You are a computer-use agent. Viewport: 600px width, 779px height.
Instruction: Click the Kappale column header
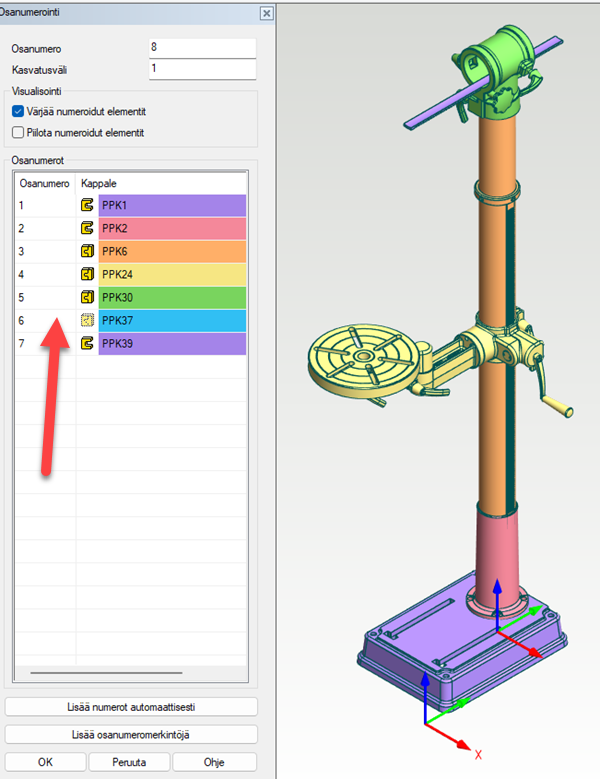pos(98,184)
